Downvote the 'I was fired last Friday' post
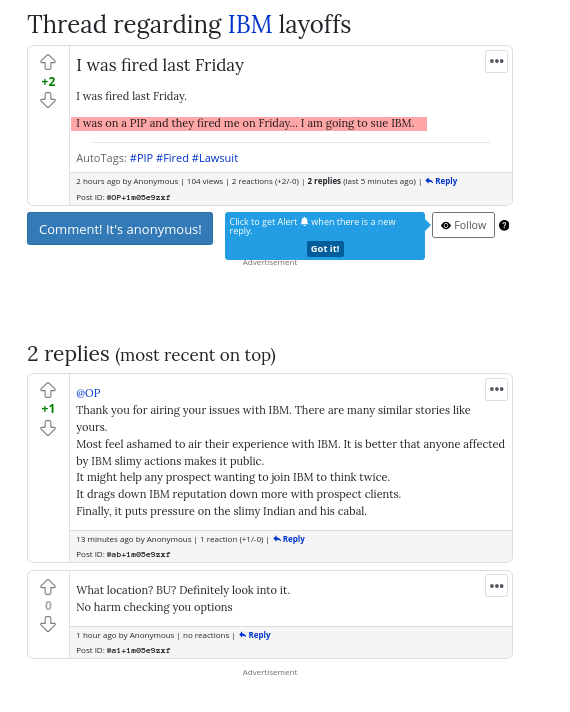570x712 pixels. pos(48,100)
